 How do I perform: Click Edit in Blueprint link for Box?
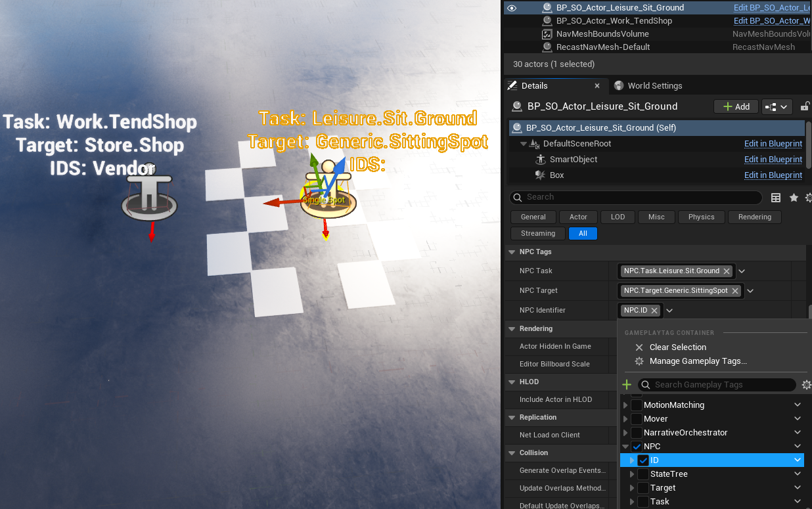(x=773, y=175)
